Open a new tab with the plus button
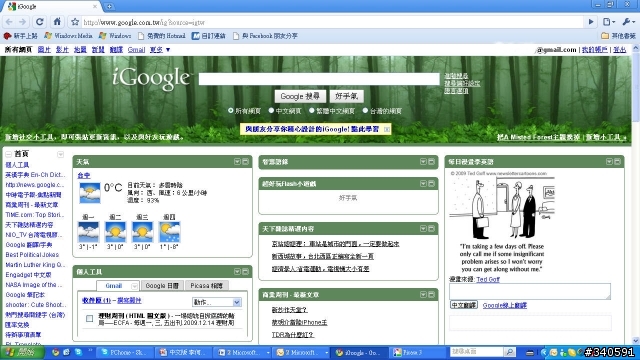This screenshot has height=360, width=640. tap(109, 7)
